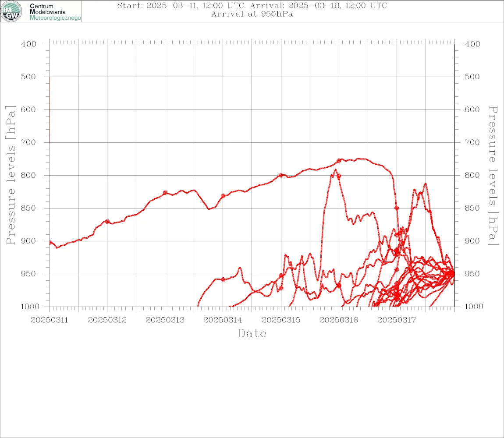This screenshot has width=504, height=438.
Task: Click the trajectory marker on 20250314 near 830 hPa
Action: (223, 196)
